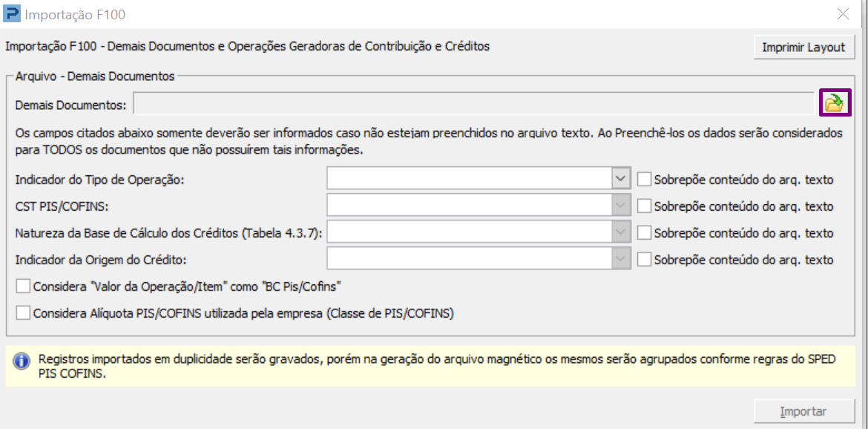Click the app logo in title bar

coord(12,13)
